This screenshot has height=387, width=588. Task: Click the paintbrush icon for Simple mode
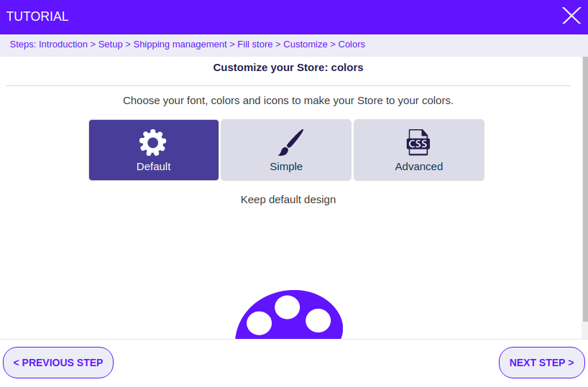pos(290,142)
